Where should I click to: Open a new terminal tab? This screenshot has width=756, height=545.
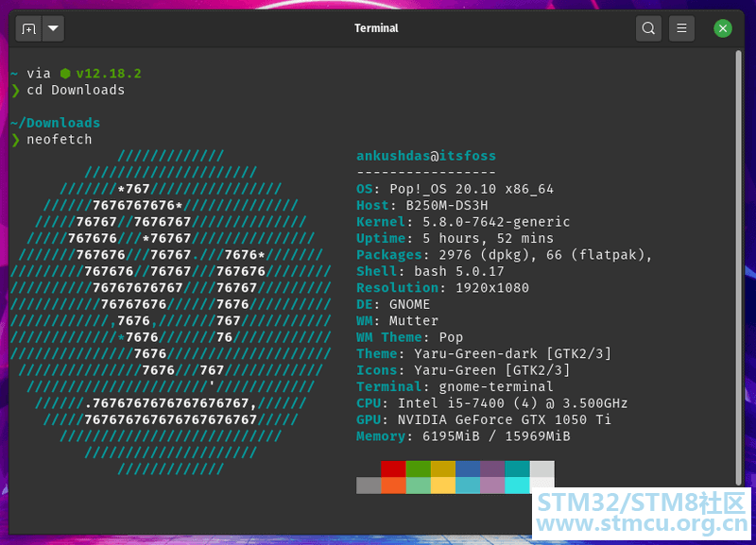pyautogui.click(x=28, y=28)
